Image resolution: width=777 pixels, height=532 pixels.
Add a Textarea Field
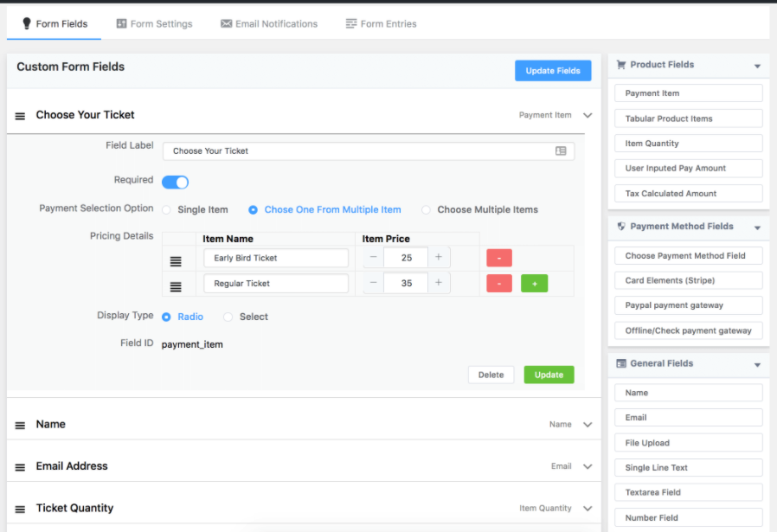[688, 492]
